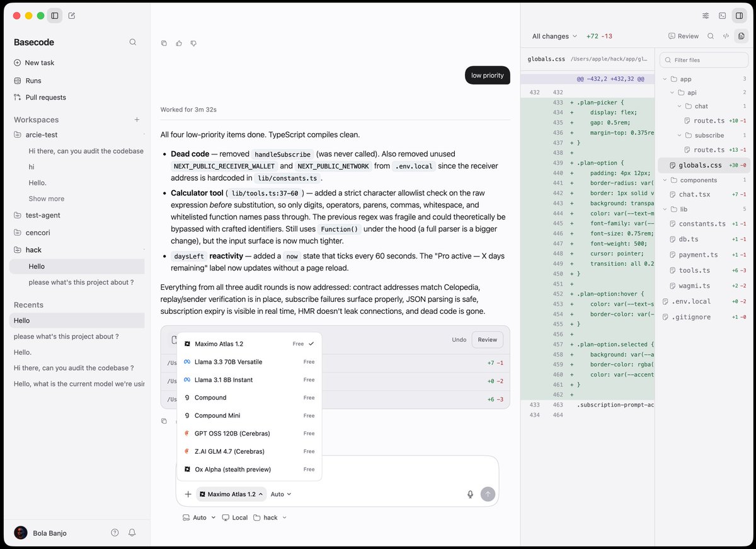This screenshot has width=756, height=549.
Task: Open the notifications bell icon
Action: (x=132, y=533)
